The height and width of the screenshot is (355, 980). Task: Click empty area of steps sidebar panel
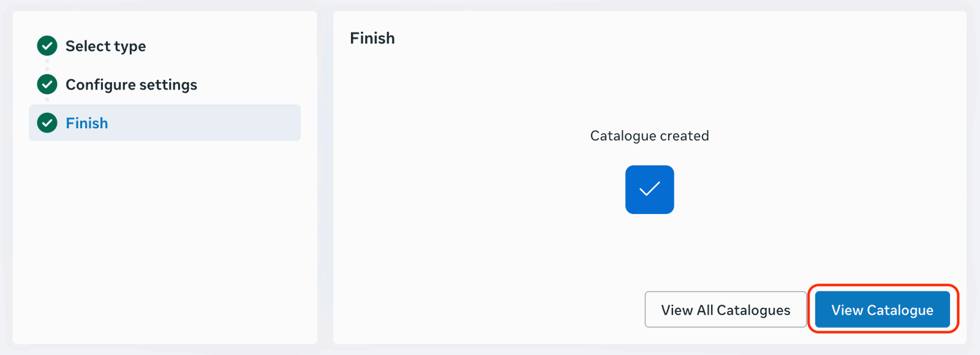tap(164, 245)
